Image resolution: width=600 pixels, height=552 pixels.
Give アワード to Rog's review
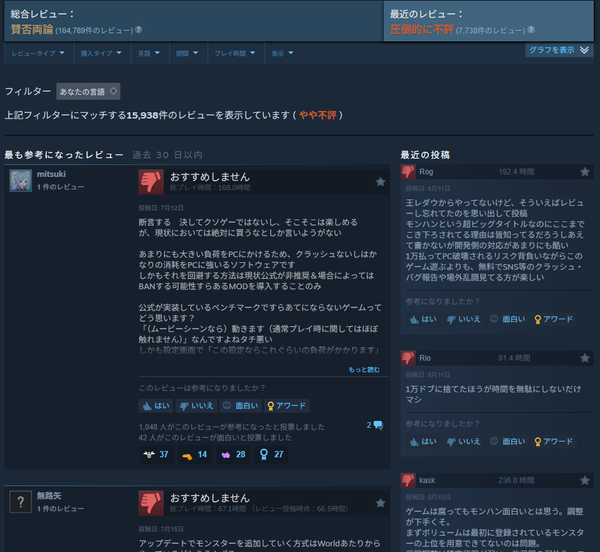point(554,319)
